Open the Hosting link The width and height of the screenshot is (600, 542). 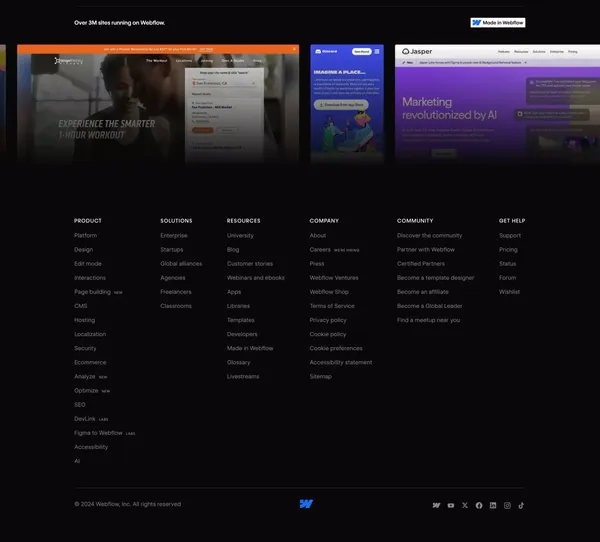click(x=85, y=320)
